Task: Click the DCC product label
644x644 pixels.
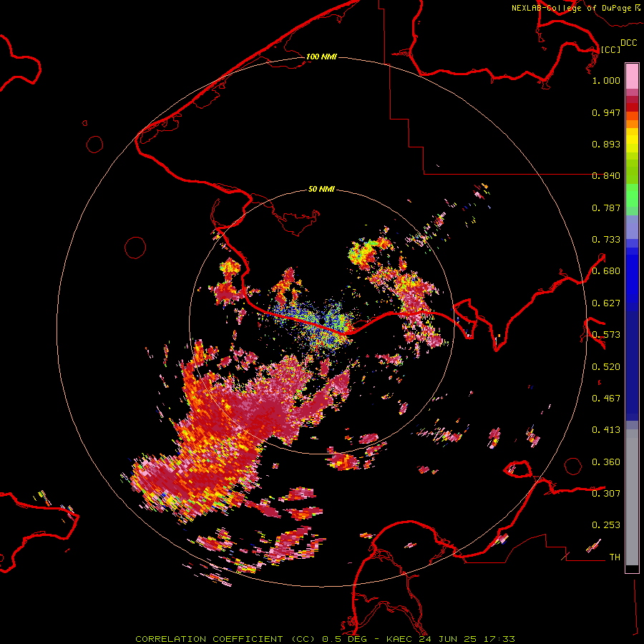Action: (x=629, y=42)
